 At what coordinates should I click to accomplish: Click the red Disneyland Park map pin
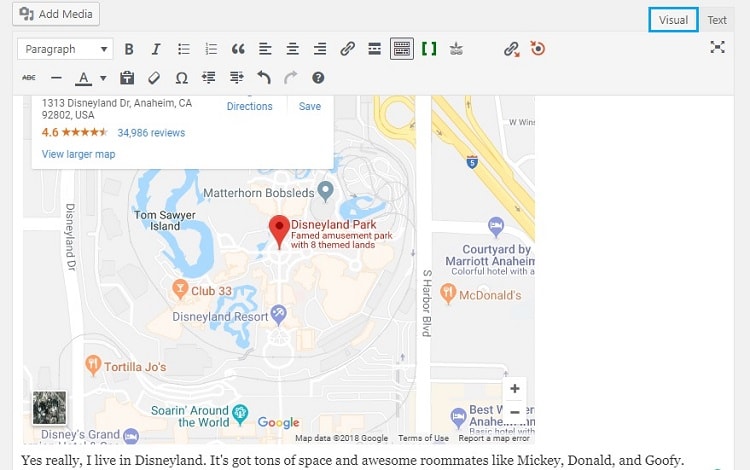279,231
